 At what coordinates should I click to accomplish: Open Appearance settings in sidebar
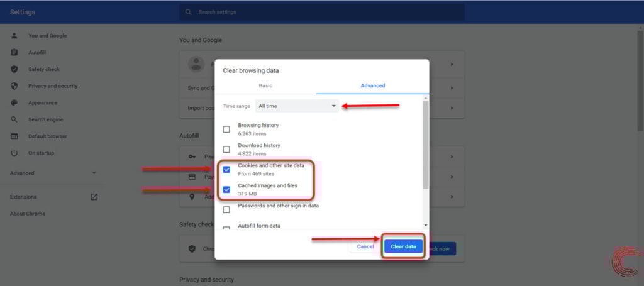(x=43, y=103)
